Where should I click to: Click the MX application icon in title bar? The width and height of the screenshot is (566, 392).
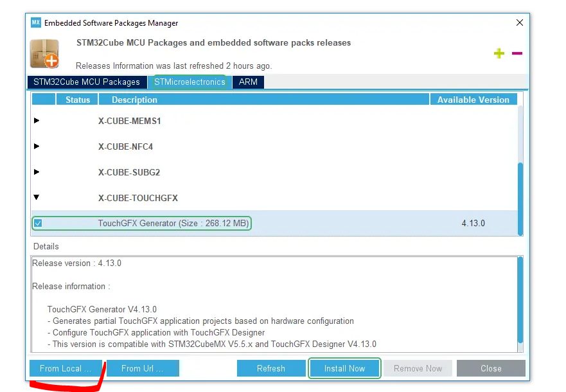pyautogui.click(x=35, y=22)
